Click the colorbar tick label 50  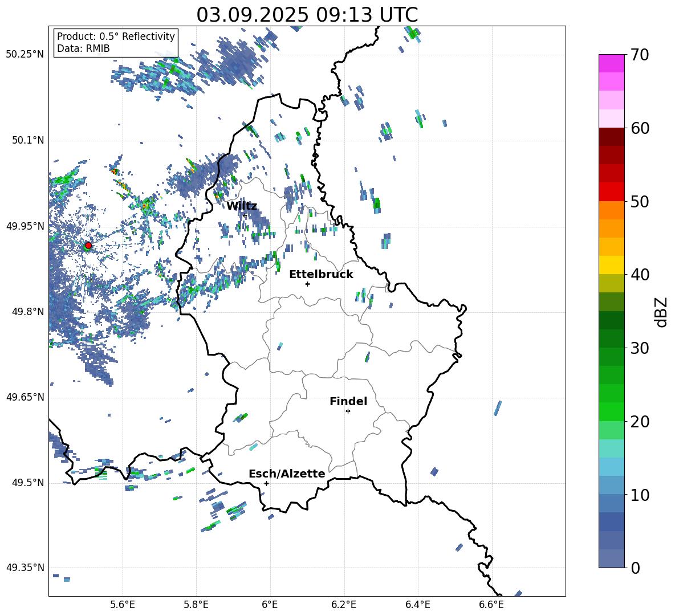pos(639,202)
